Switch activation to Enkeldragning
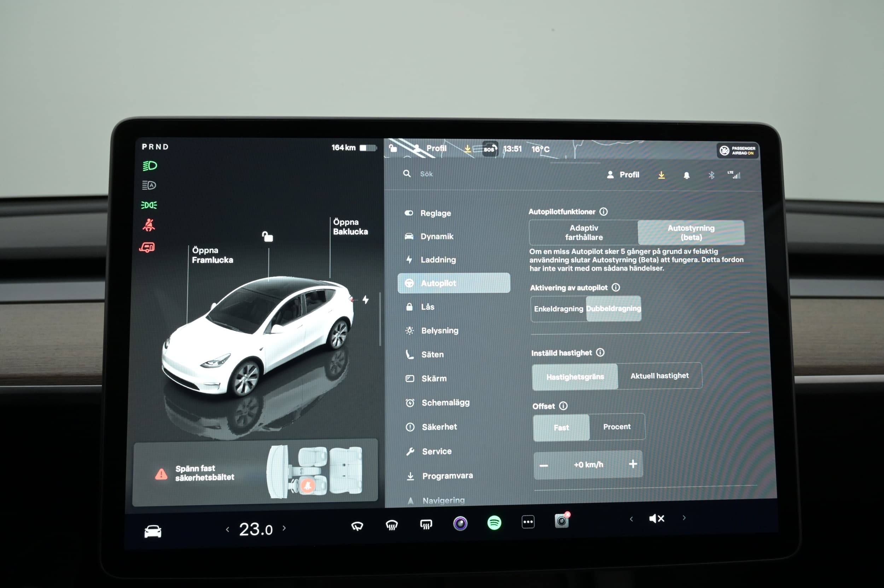Image resolution: width=884 pixels, height=588 pixels. [558, 309]
